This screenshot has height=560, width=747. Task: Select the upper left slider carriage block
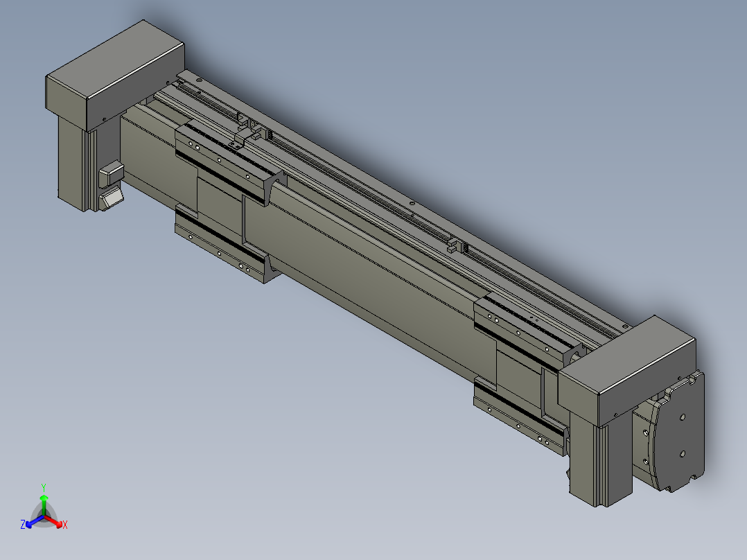coord(229,161)
